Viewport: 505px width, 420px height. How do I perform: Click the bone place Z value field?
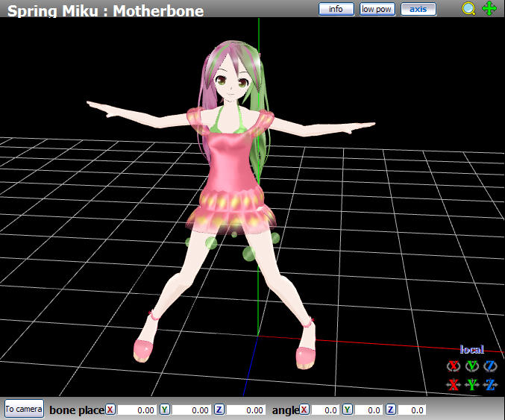click(x=245, y=410)
